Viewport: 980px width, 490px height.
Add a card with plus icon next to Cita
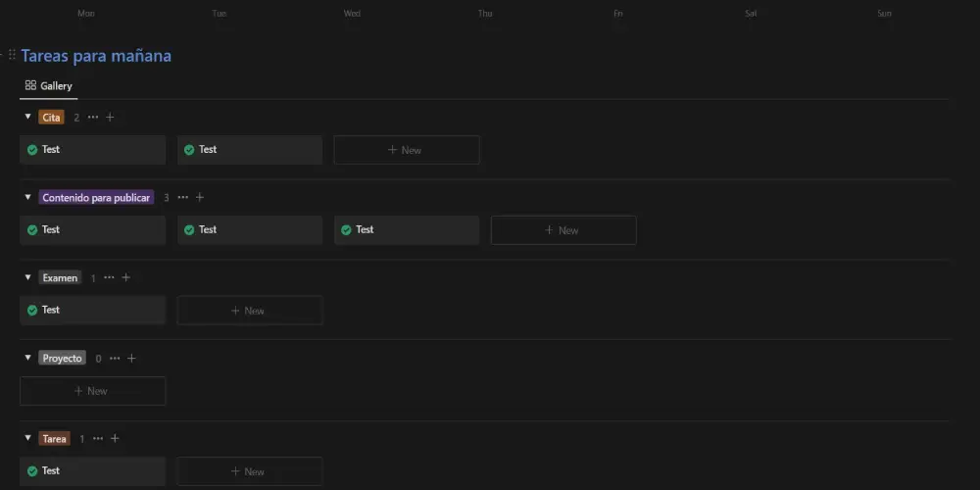110,118
